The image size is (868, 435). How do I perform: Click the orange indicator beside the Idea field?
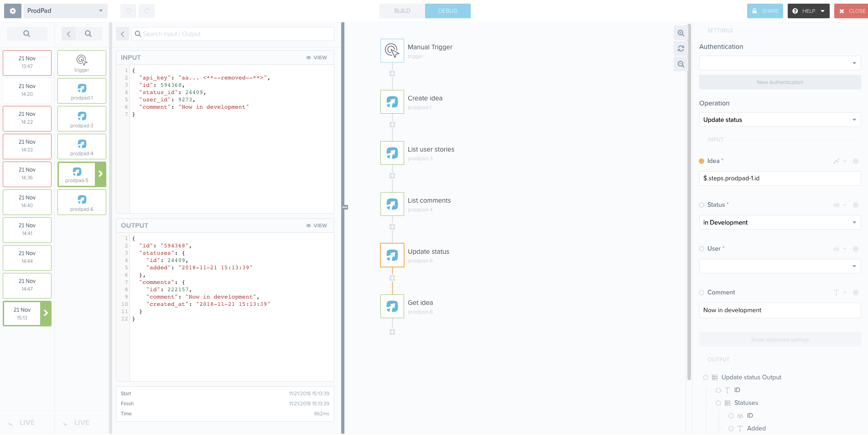pos(702,161)
